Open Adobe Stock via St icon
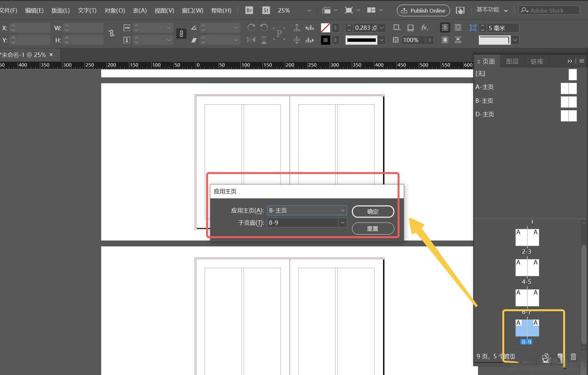The height and width of the screenshot is (375, 588). pyautogui.click(x=266, y=10)
